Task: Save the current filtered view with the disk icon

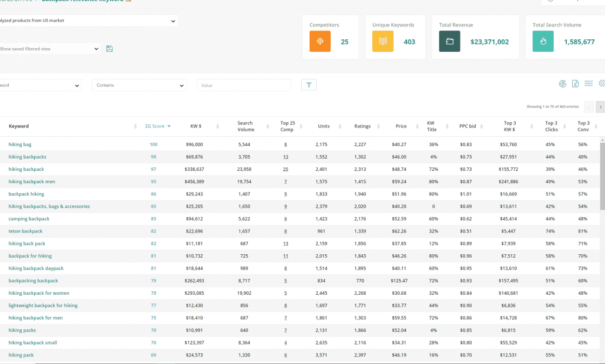Action: [110, 49]
